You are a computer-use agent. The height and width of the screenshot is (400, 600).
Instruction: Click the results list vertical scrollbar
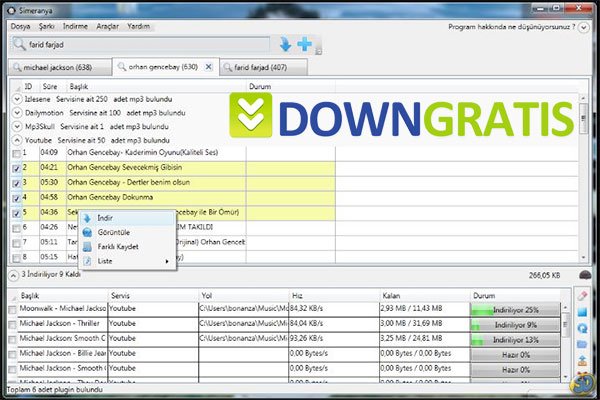(x=583, y=178)
